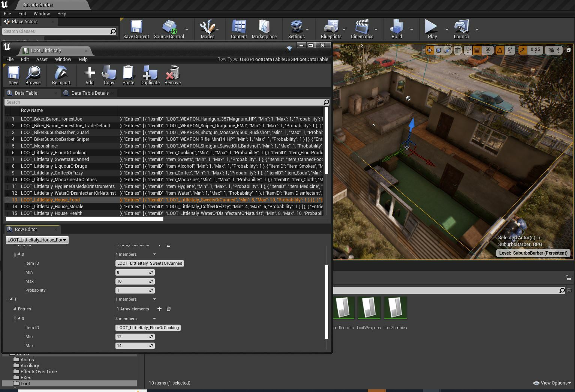Open Window menu in data table window
575x392 pixels.
(63, 59)
